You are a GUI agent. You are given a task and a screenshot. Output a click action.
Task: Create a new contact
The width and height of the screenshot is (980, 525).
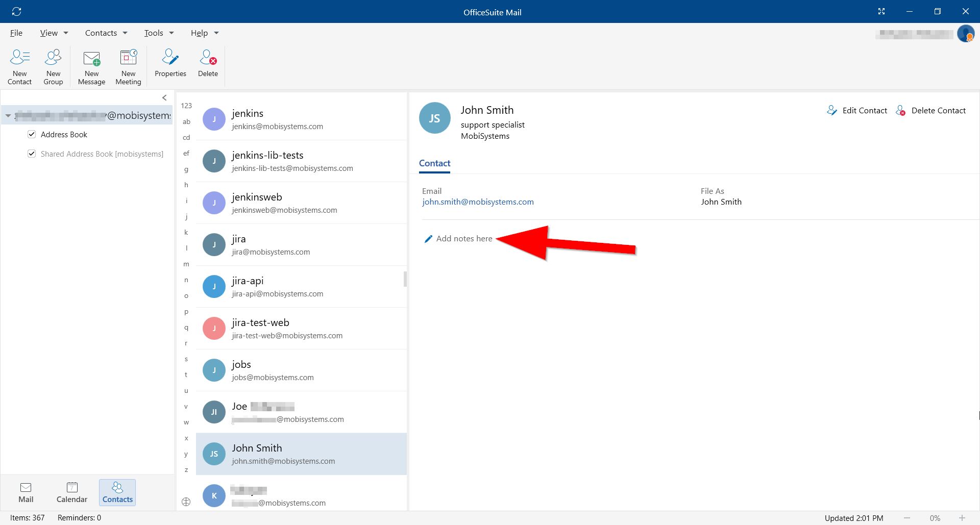19,66
